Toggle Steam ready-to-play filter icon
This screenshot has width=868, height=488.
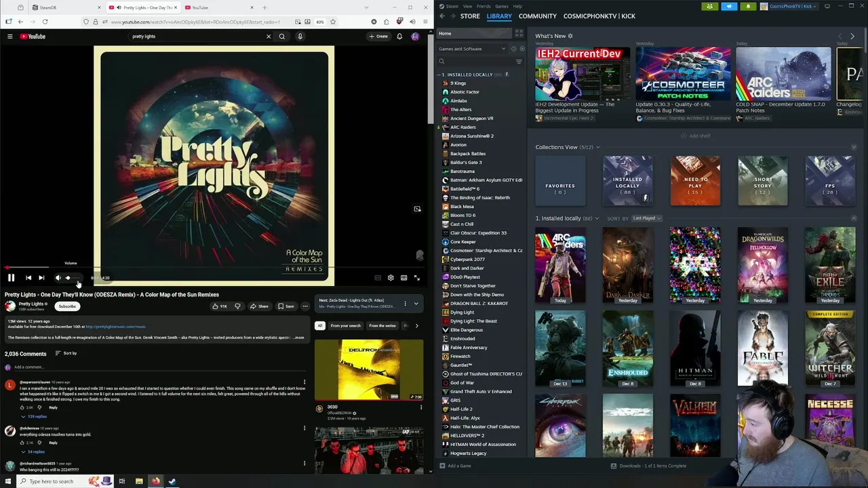(521, 49)
